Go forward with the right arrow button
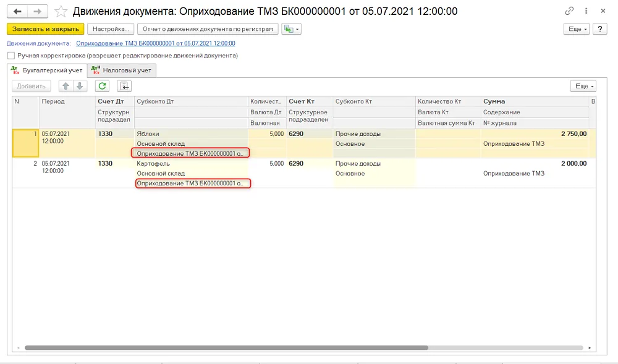 38,11
